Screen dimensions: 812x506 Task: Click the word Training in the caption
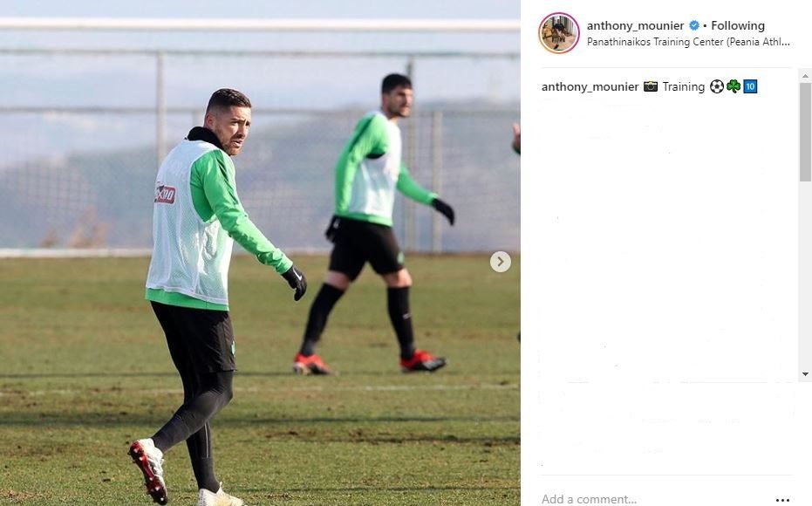pos(684,87)
